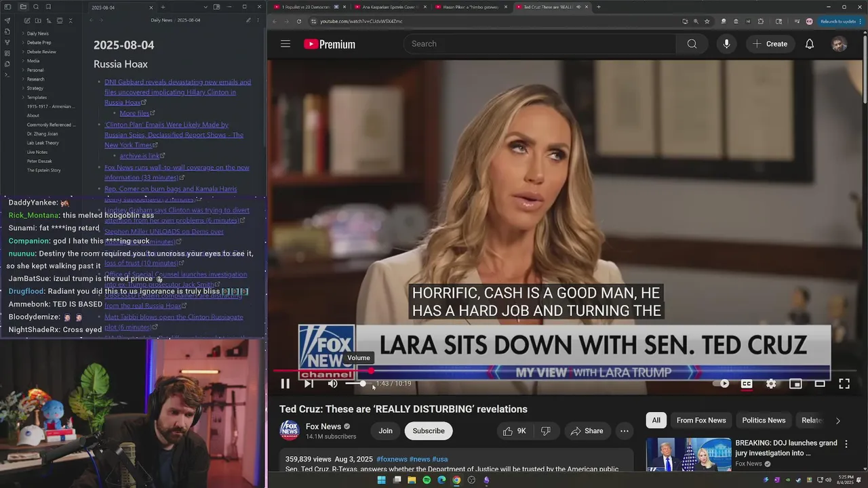
Task: Open the video settings gear
Action: tap(771, 384)
